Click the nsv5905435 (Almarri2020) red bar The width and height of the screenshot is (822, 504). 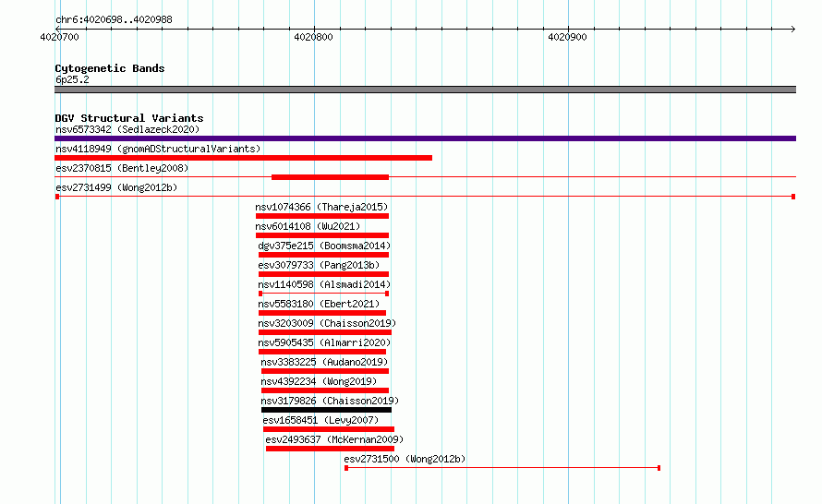click(x=322, y=352)
